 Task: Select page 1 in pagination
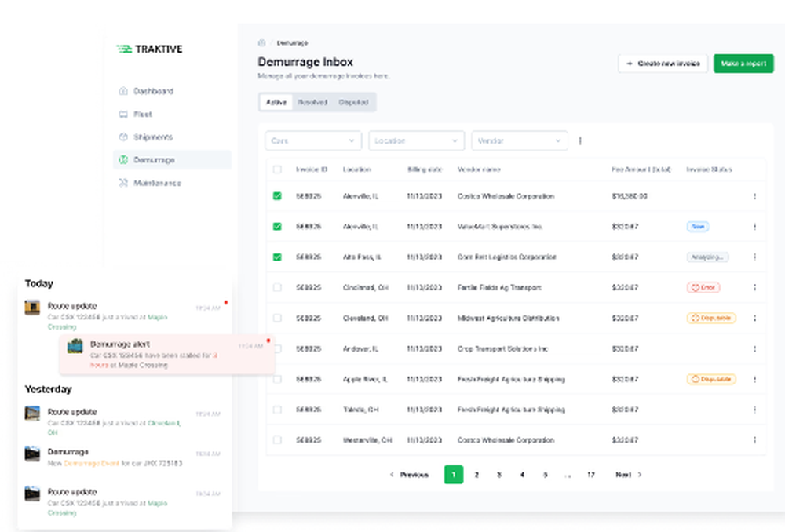[454, 475]
